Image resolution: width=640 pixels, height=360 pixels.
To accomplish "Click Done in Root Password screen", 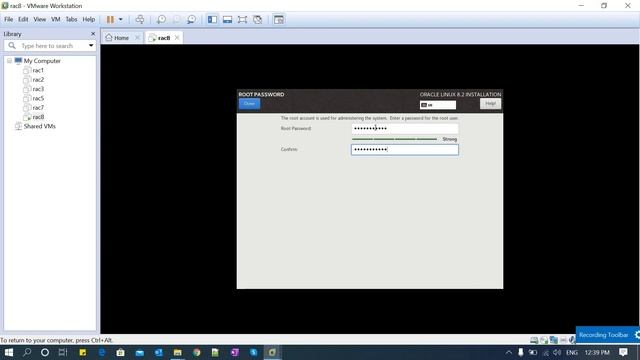I will tap(249, 104).
